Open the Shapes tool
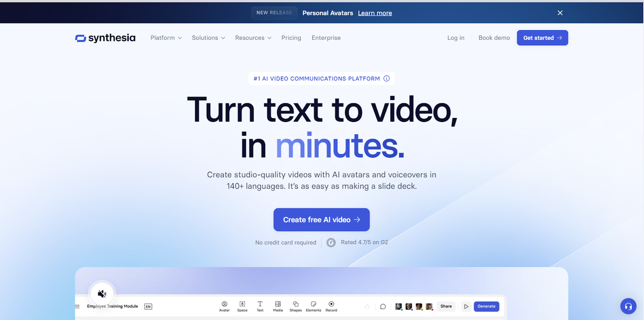Viewport: 644px width, 320px height. pyautogui.click(x=296, y=306)
